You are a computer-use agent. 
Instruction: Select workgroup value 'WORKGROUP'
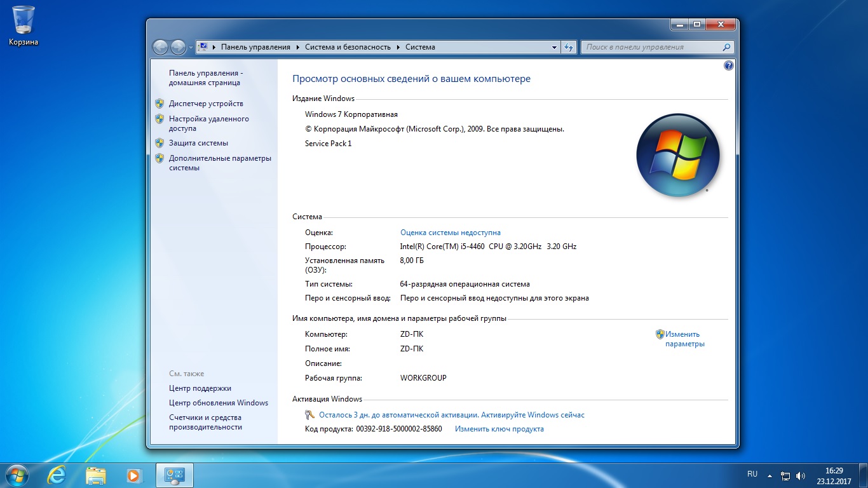423,378
